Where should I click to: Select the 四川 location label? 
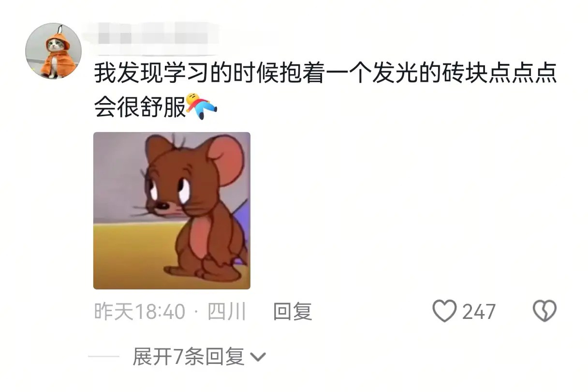click(x=227, y=311)
